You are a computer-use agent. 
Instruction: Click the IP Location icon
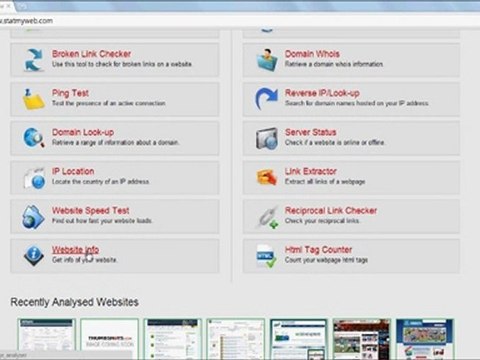34,177
